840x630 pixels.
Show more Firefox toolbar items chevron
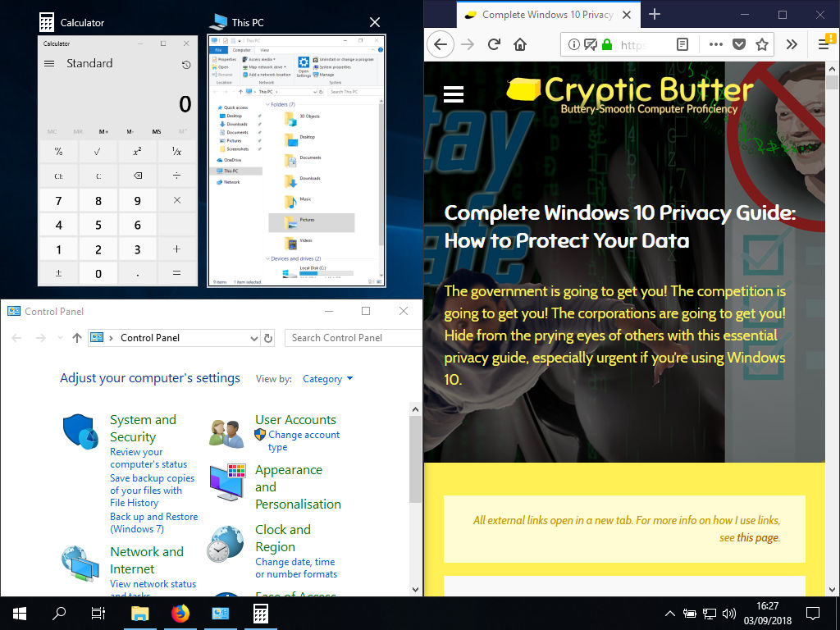tap(792, 44)
